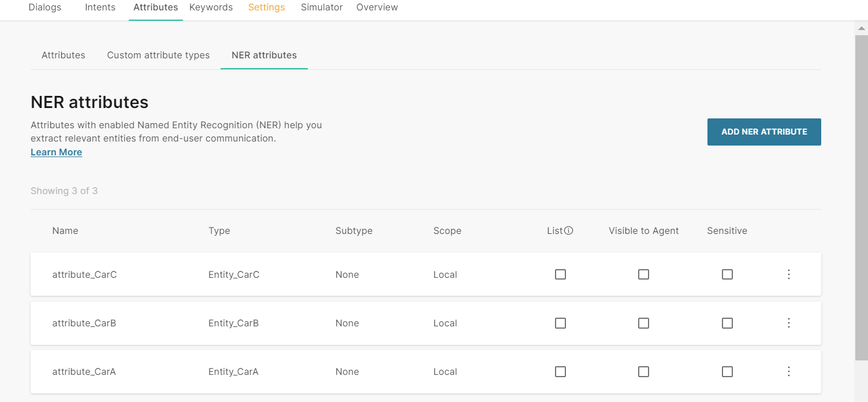Click the vertical scrollbar thumb

click(861, 196)
